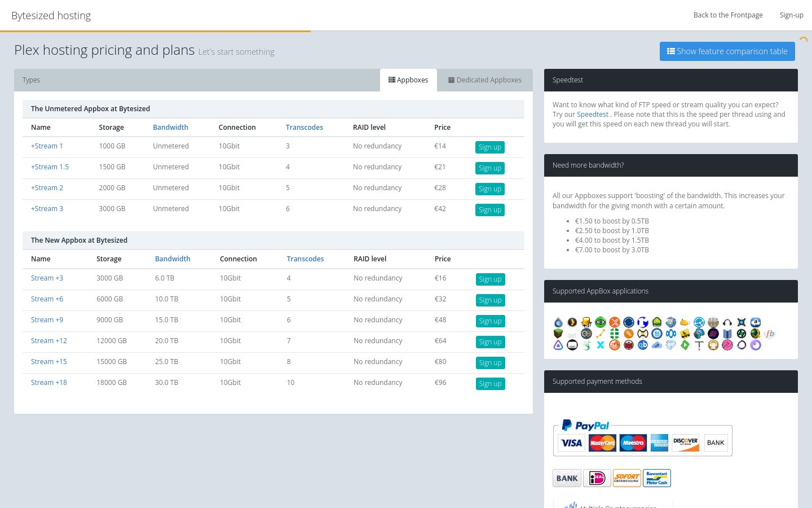Sign up for the Stream +18 plan
The height and width of the screenshot is (508, 812).
[490, 384]
